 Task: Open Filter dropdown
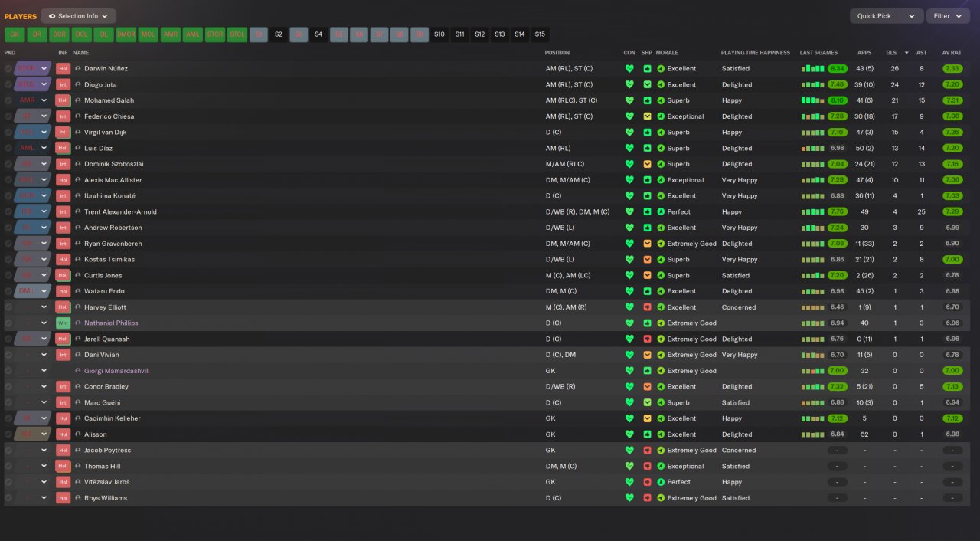[948, 16]
